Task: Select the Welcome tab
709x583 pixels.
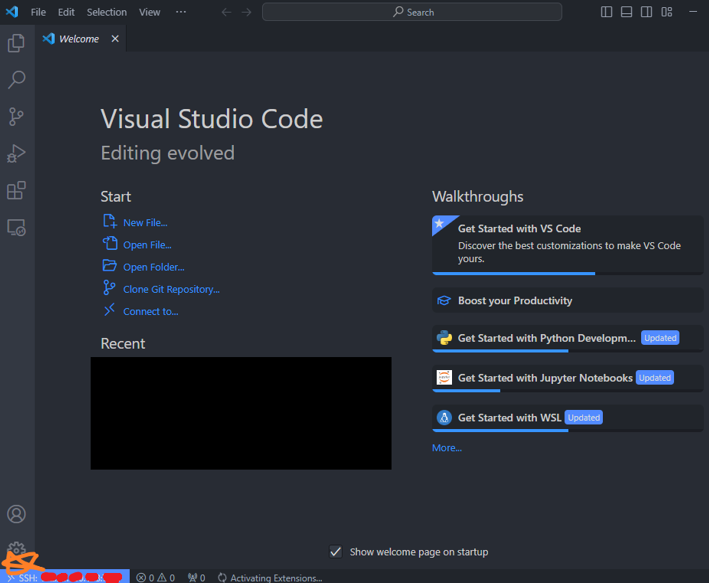Action: click(x=79, y=39)
